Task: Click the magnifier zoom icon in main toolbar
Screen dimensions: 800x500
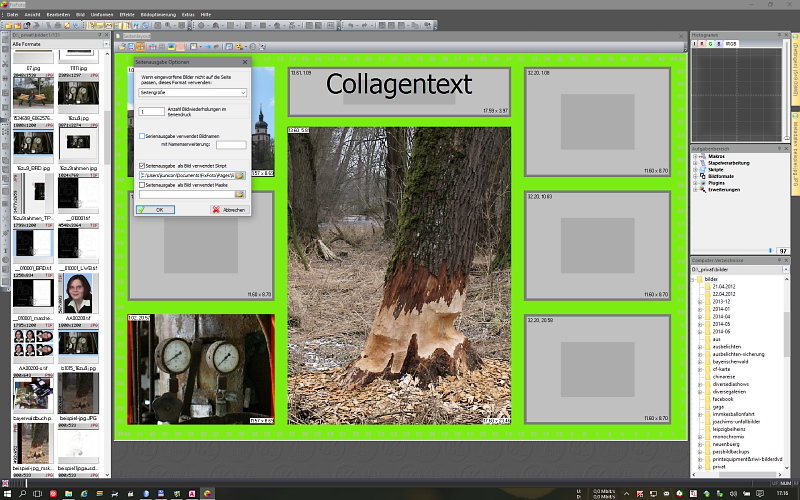Action: tap(168, 25)
